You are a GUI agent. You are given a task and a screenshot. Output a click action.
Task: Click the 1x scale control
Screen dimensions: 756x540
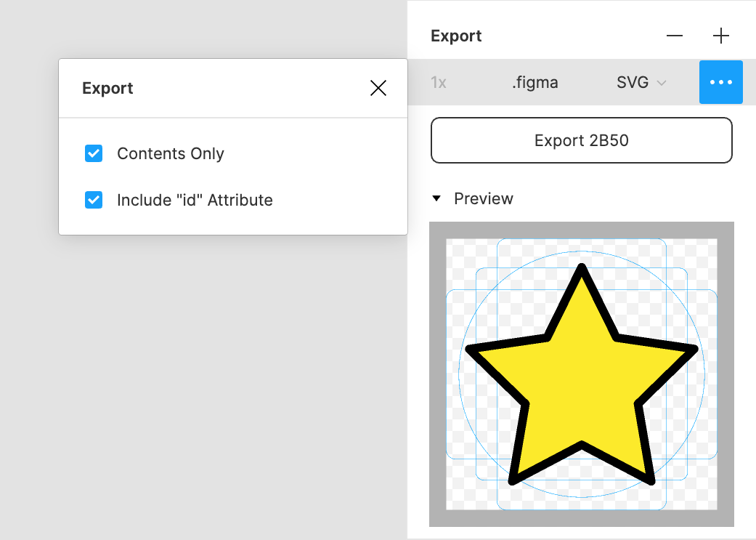coord(439,82)
